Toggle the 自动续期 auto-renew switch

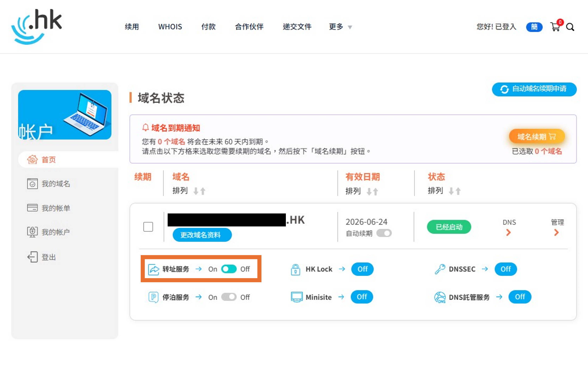(384, 233)
